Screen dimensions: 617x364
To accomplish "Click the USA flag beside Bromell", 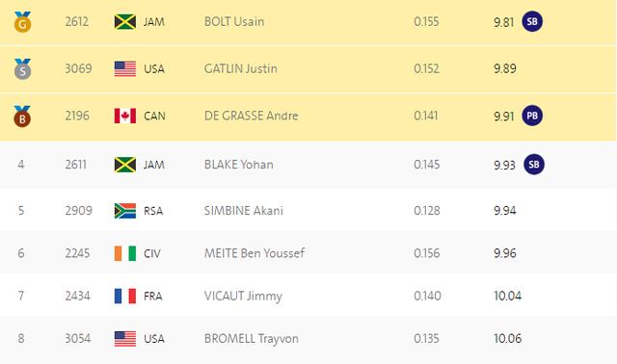I will click(x=125, y=339).
